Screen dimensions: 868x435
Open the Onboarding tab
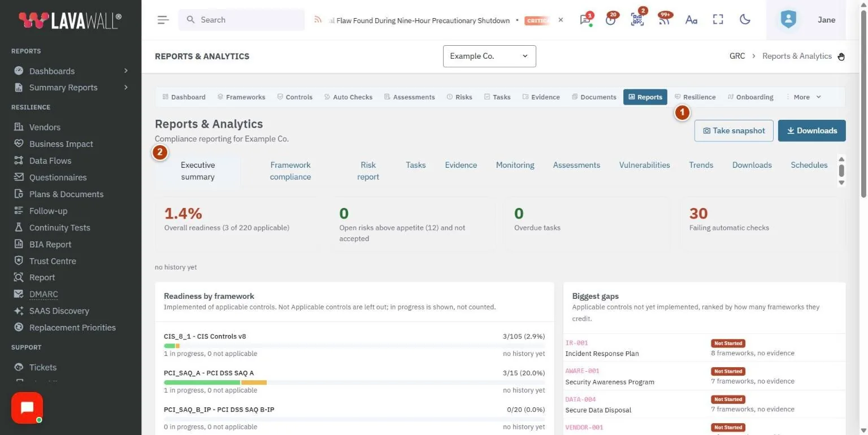[x=751, y=97]
